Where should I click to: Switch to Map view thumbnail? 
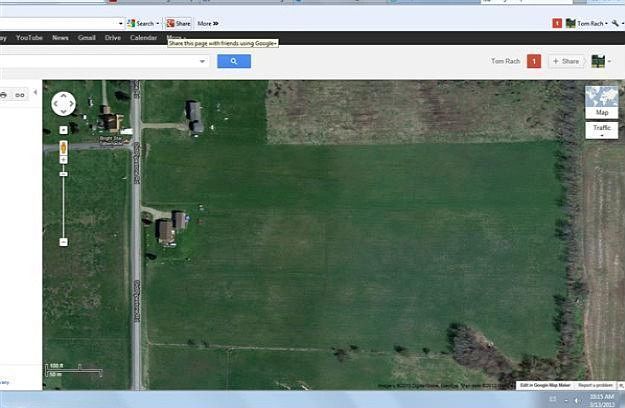[602, 102]
